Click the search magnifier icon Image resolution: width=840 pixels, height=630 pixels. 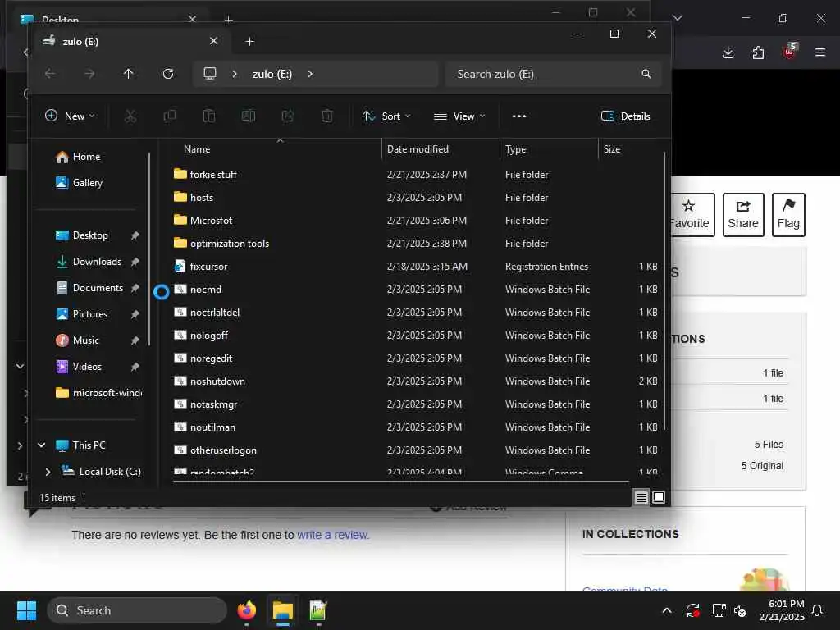pos(646,74)
